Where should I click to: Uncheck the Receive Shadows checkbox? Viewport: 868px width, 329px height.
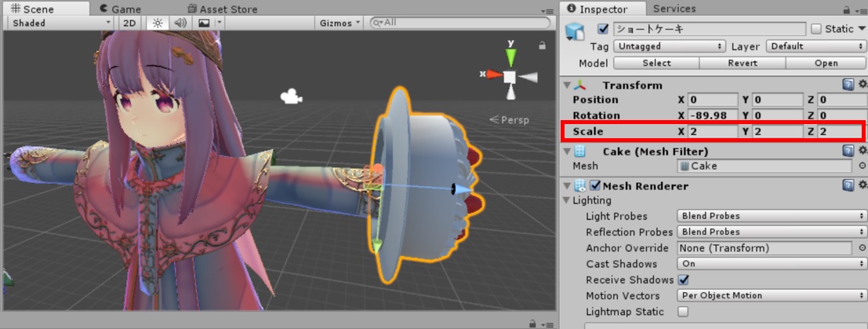(x=684, y=280)
